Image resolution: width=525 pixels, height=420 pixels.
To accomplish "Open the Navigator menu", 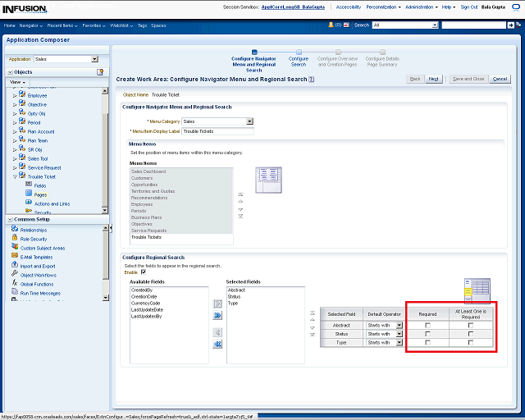I will [31, 25].
